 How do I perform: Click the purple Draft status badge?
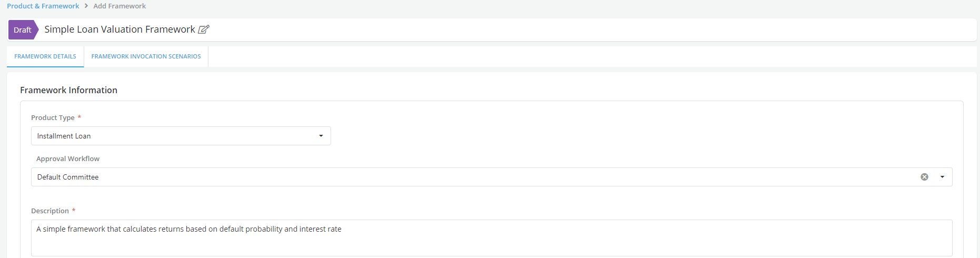coord(23,30)
